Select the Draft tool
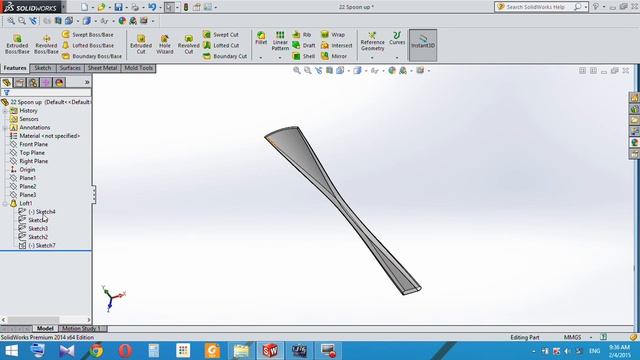The image size is (640, 360). click(x=304, y=45)
